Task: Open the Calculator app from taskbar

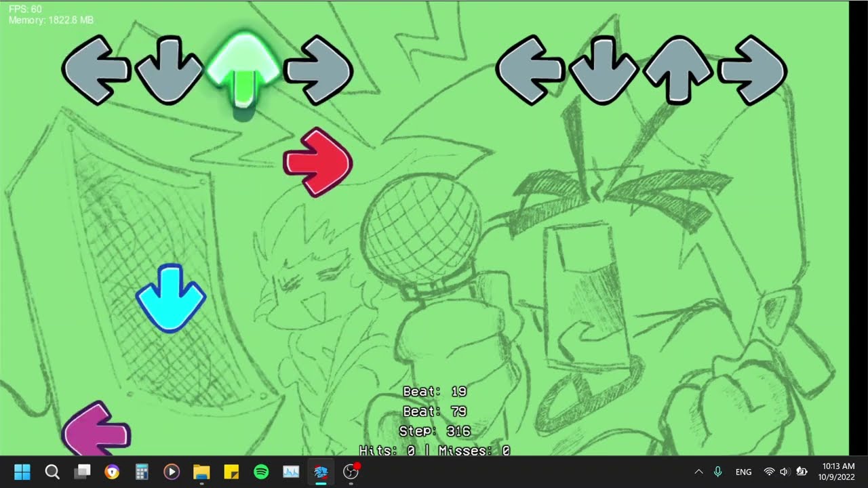Action: [142, 472]
